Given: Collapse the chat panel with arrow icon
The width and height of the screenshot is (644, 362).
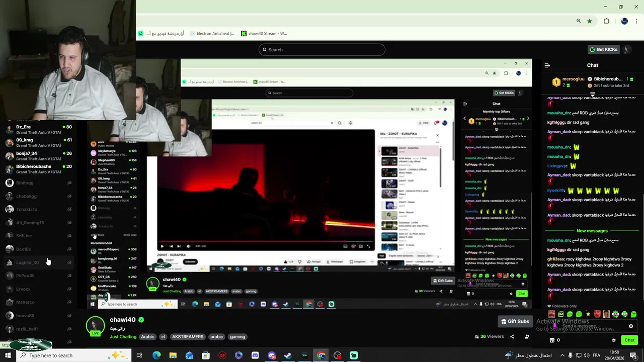Looking at the screenshot, I should [547, 65].
